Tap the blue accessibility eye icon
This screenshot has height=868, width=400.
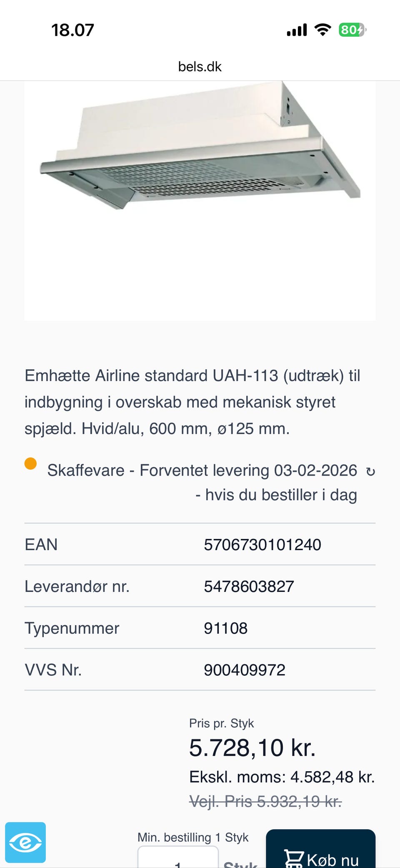[x=25, y=842]
